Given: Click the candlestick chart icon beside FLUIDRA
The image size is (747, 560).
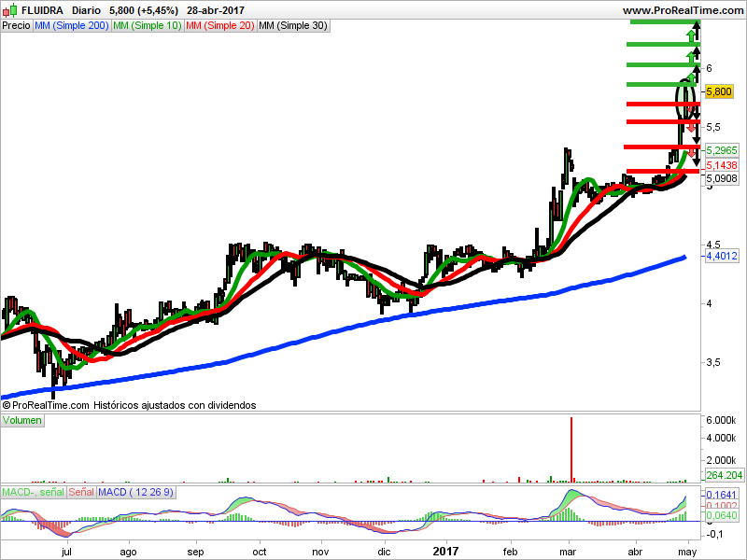Looking at the screenshot, I should [x=10, y=9].
